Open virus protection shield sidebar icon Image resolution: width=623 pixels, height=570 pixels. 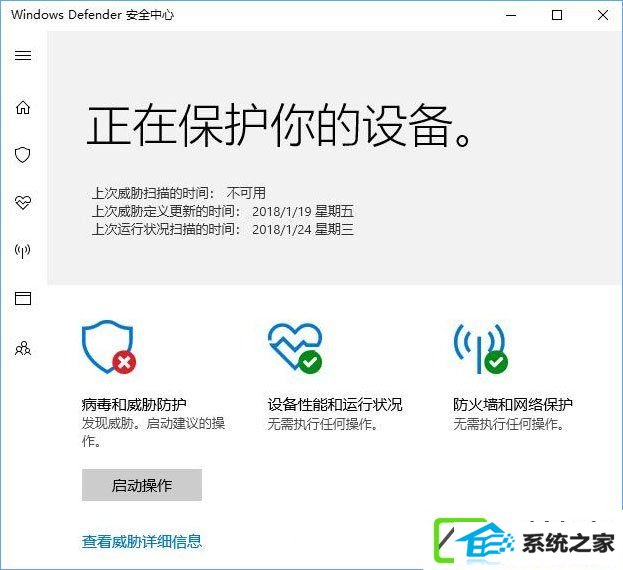(x=23, y=155)
